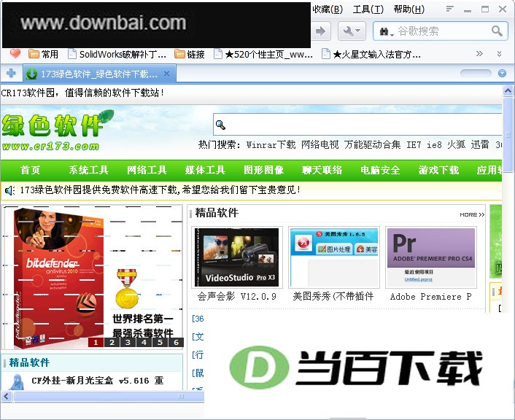
Task: Expand the bookmarks overflow double-chevron
Action: pos(479,53)
